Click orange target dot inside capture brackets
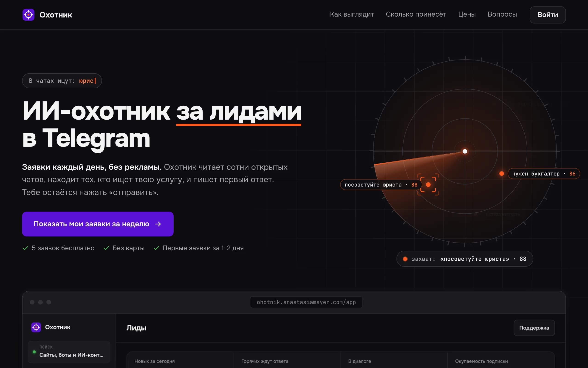This screenshot has width=588, height=368. [x=428, y=184]
